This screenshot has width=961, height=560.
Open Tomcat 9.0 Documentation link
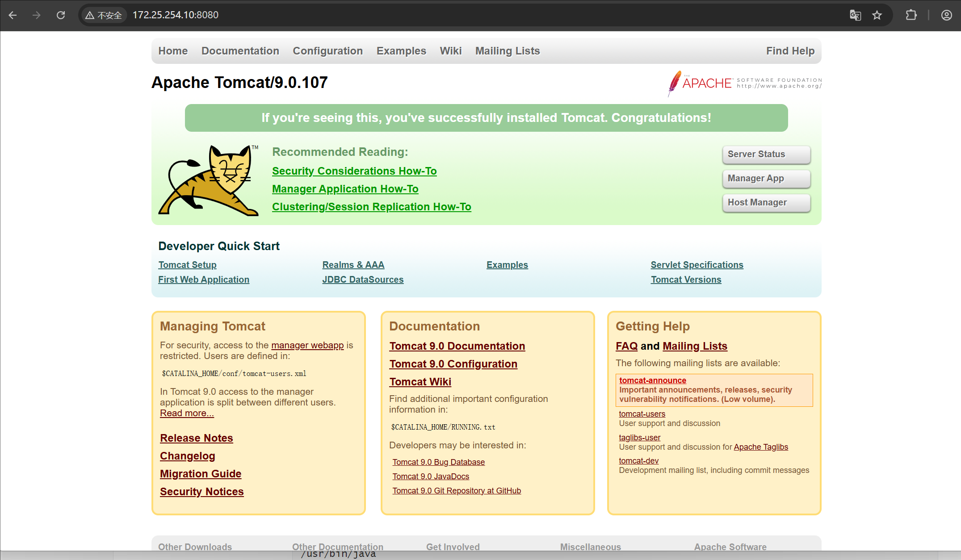(x=457, y=346)
